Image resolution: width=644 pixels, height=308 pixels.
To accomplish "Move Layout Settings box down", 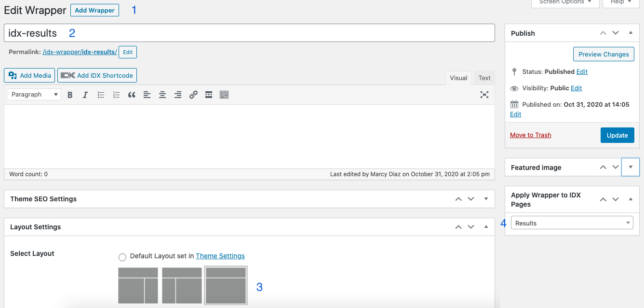I will coord(471,227).
